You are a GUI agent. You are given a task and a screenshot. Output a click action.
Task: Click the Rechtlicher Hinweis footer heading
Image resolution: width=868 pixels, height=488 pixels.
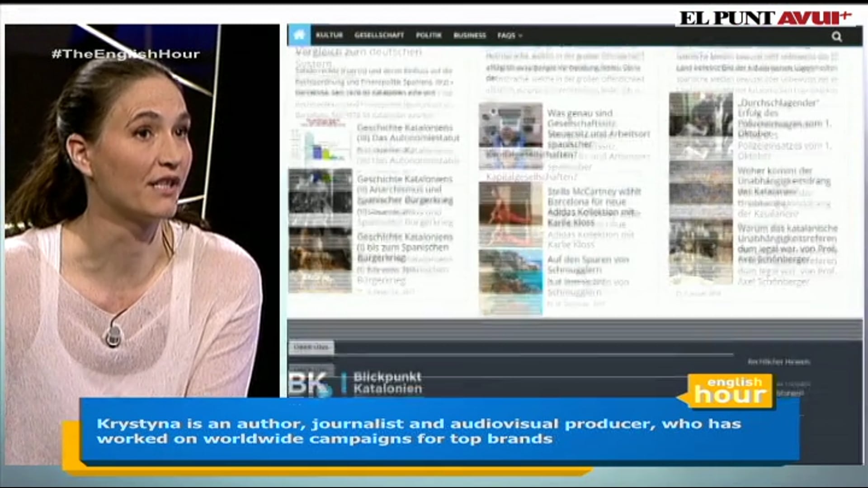[778, 361]
